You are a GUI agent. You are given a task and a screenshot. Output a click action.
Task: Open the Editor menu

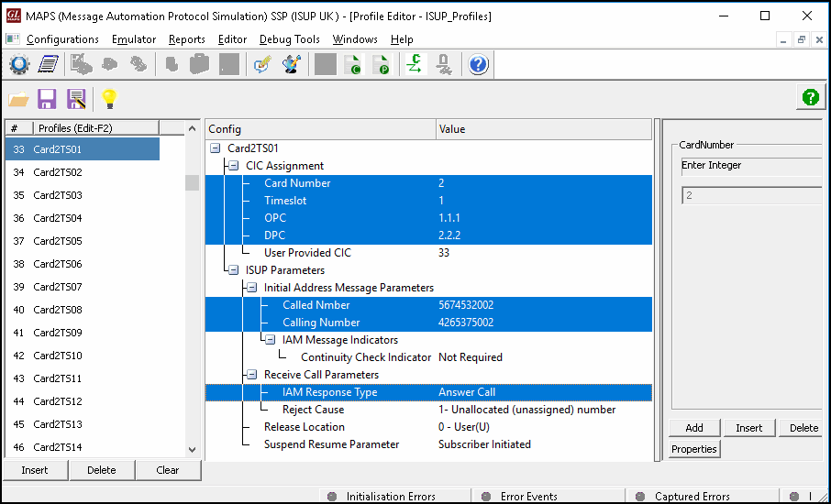click(x=232, y=39)
